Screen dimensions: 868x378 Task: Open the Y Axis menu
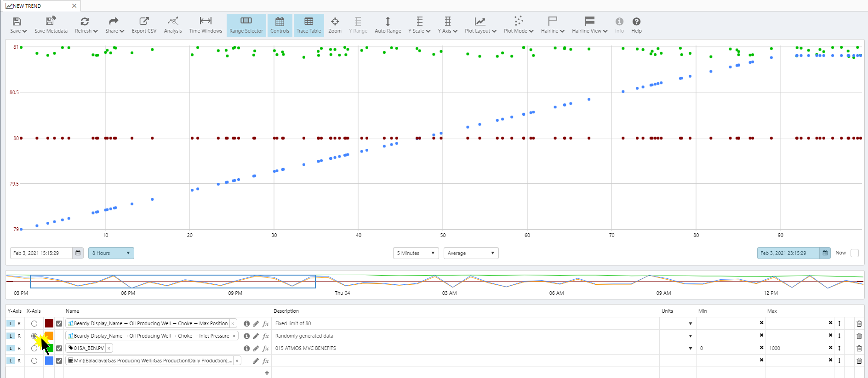pos(447,25)
